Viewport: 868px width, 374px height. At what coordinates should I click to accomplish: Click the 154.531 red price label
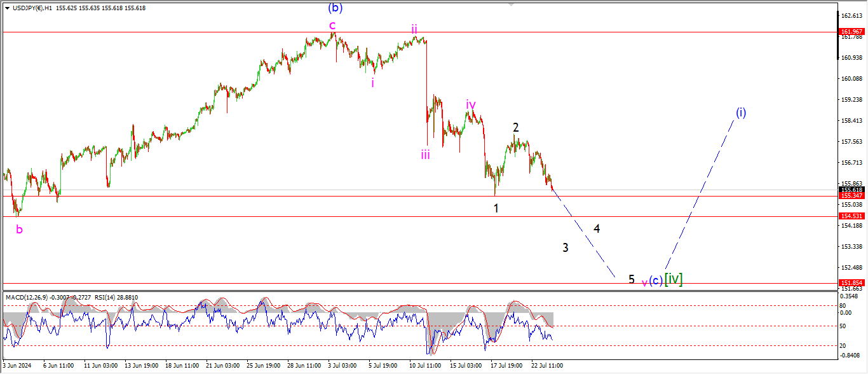tap(852, 216)
